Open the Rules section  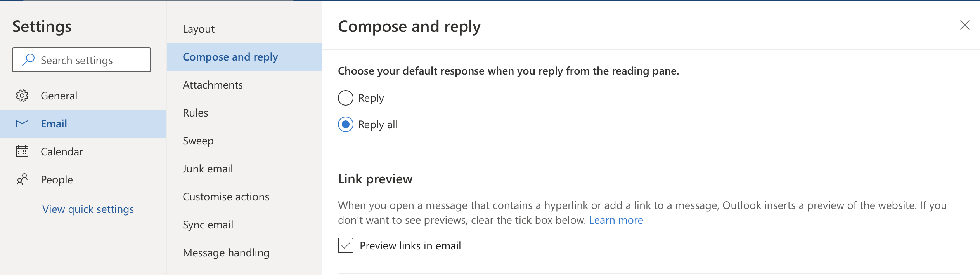(196, 113)
